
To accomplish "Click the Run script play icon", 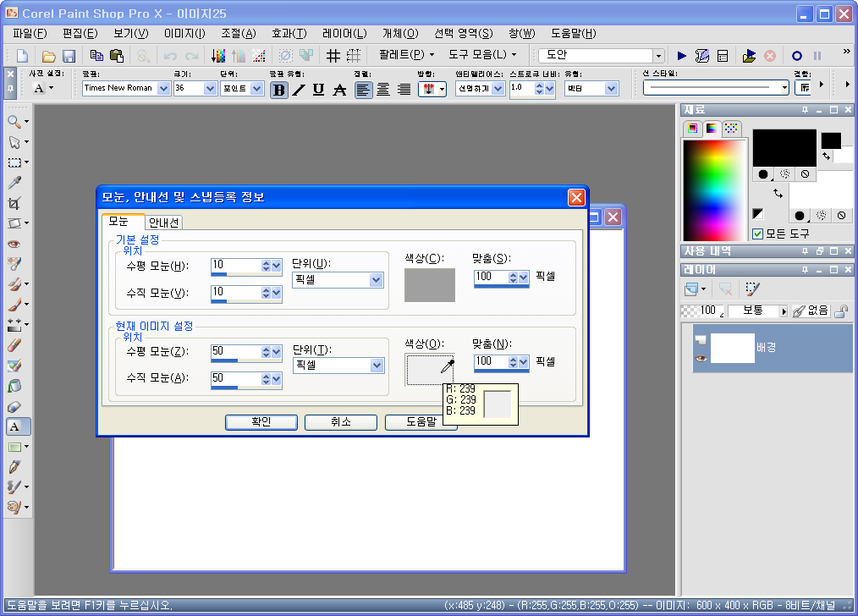I will coord(682,55).
